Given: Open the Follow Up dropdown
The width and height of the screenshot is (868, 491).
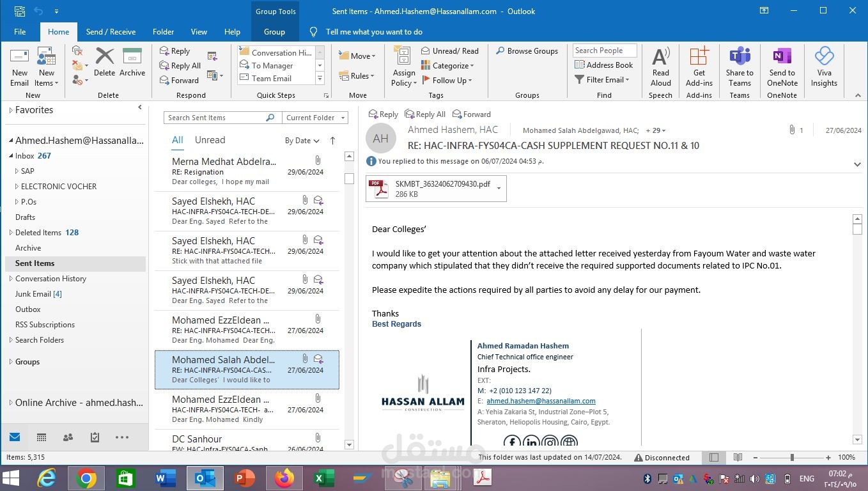Looking at the screenshot, I should [x=446, y=81].
